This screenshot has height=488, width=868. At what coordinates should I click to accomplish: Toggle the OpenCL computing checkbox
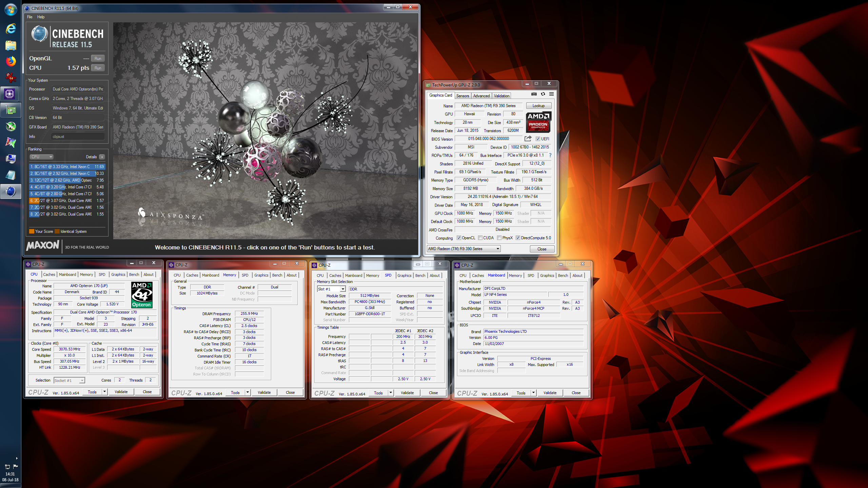point(459,238)
